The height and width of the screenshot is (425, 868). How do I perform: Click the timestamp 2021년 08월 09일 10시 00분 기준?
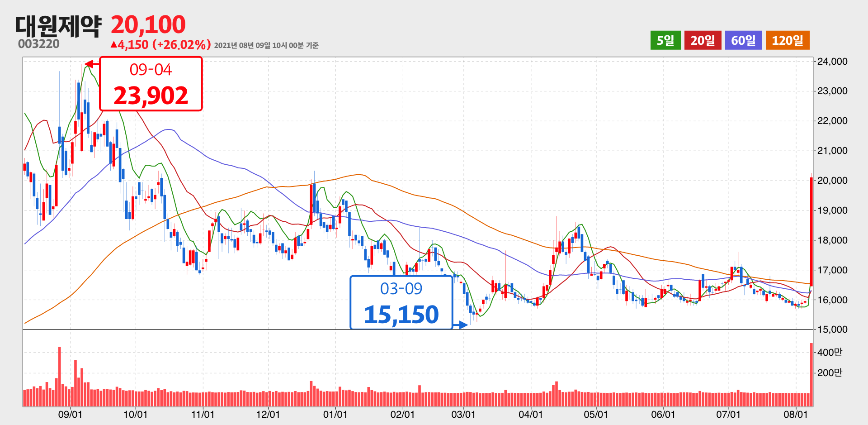tap(266, 45)
